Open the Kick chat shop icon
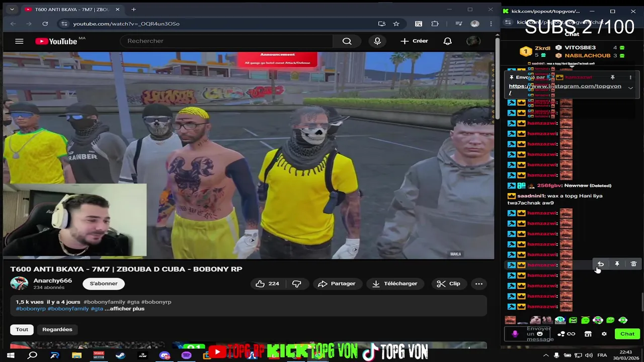The image size is (644, 362). (588, 334)
